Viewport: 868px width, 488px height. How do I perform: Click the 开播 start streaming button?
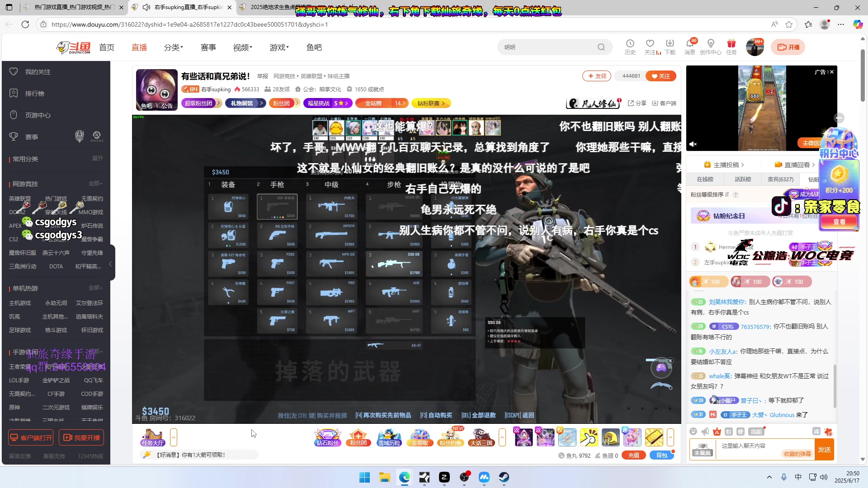click(788, 47)
